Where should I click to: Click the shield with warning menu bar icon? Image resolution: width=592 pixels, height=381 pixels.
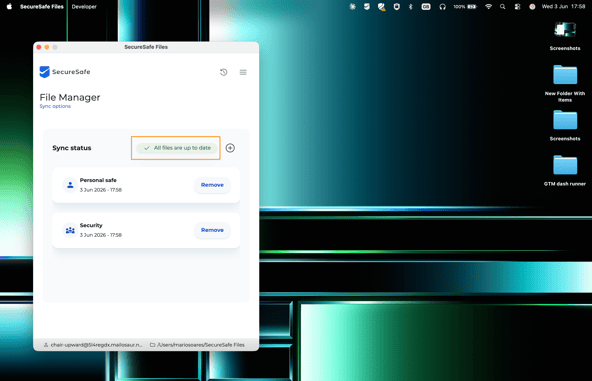[382, 7]
